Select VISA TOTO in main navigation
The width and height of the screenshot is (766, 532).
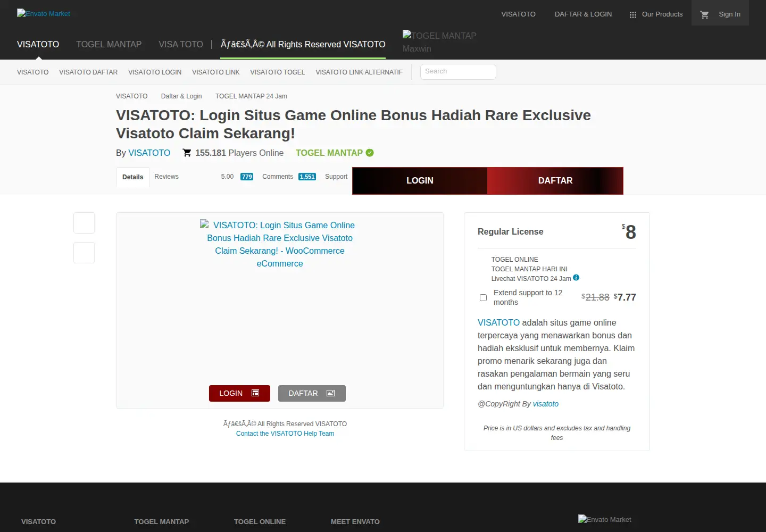[x=181, y=44]
